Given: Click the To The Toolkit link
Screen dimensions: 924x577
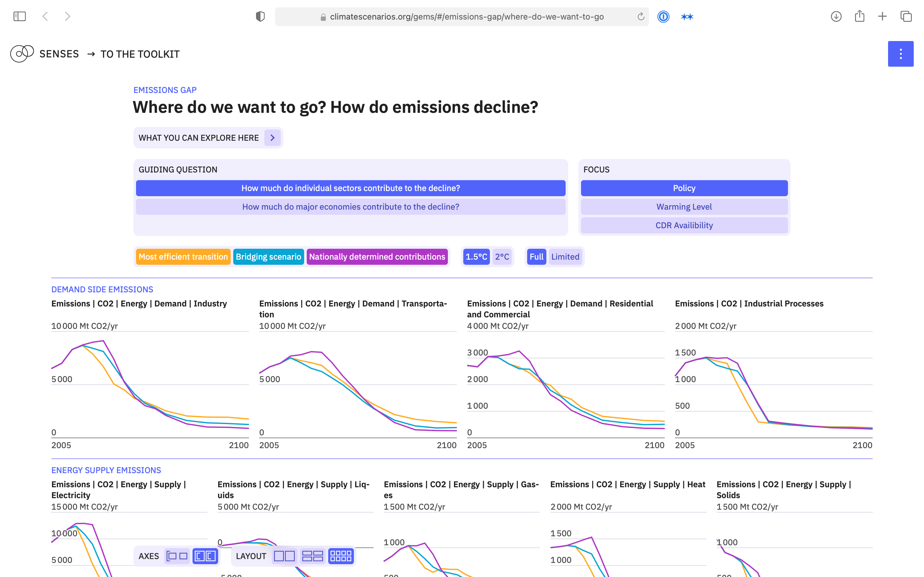Looking at the screenshot, I should [x=140, y=54].
